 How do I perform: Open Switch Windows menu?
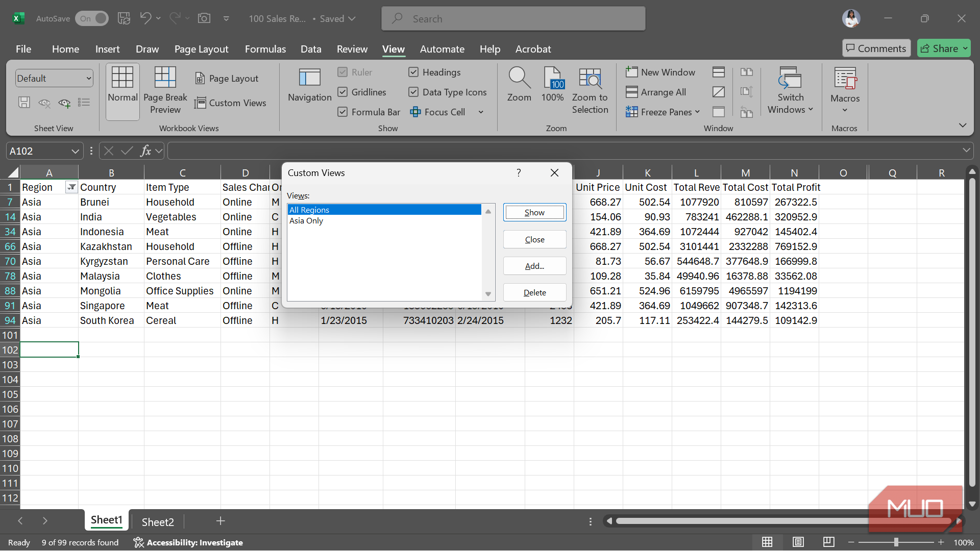(790, 91)
